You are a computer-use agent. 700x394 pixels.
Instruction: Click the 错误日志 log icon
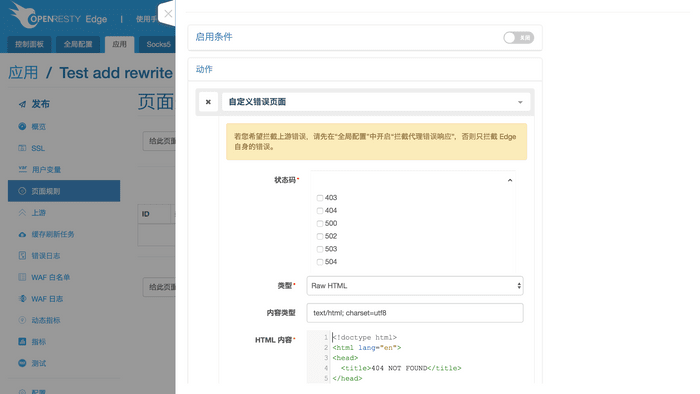tap(22, 256)
